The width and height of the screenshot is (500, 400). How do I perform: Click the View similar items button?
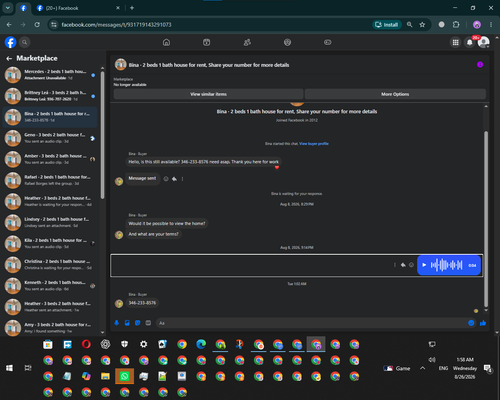coord(208,94)
